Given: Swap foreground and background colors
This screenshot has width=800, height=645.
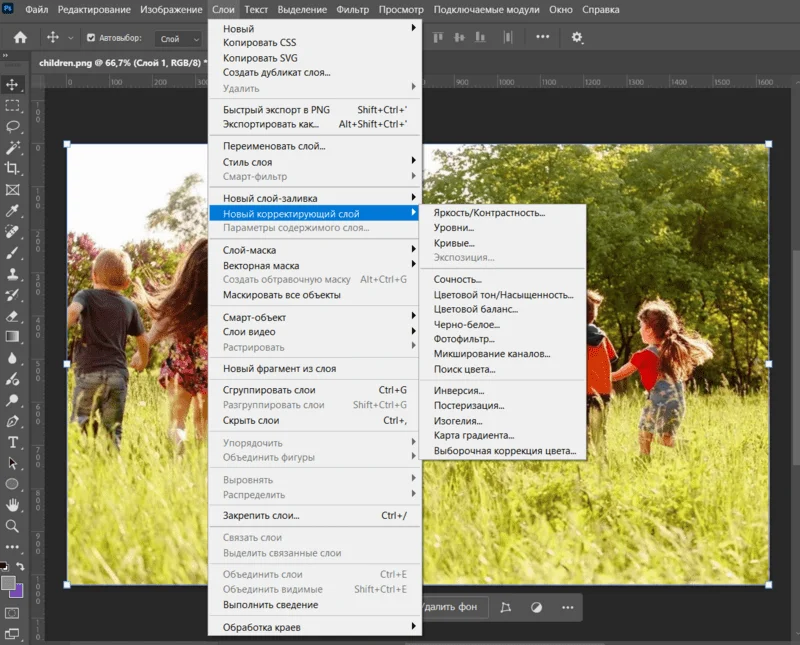Looking at the screenshot, I should point(21,567).
